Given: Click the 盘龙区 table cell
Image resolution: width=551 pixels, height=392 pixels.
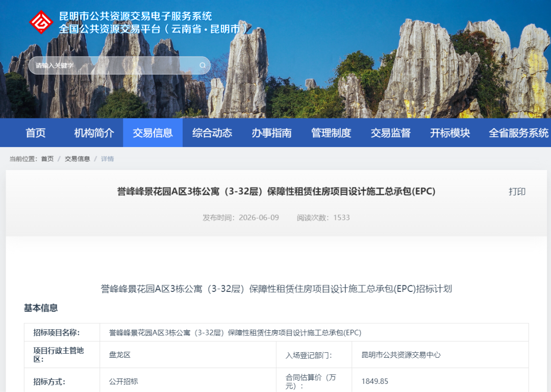Looking at the screenshot, I should tap(188, 355).
